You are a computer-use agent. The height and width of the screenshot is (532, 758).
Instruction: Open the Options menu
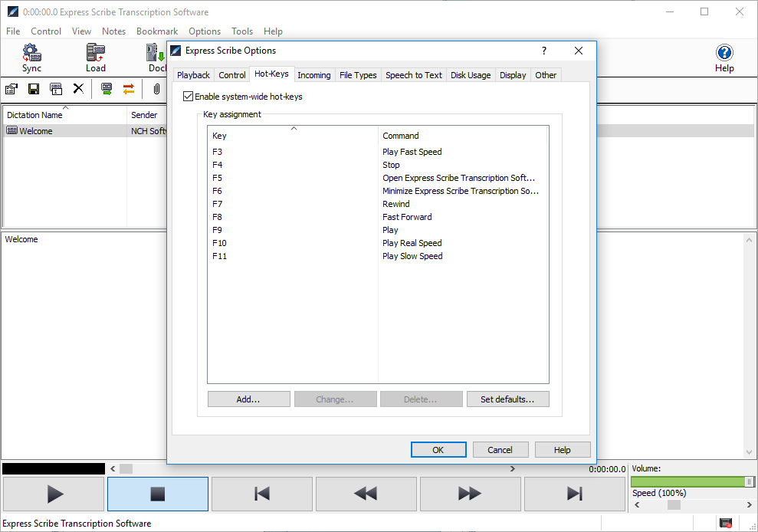204,31
